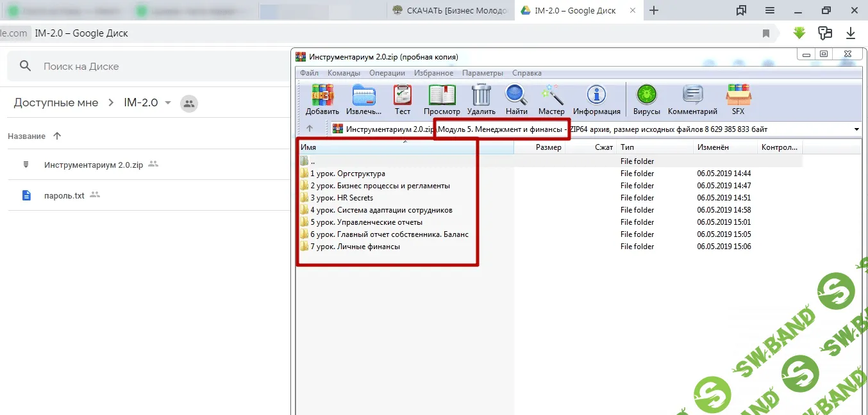Open the Найти (Find) magnifier icon
Image resolution: width=868 pixels, height=415 pixels.
(516, 96)
